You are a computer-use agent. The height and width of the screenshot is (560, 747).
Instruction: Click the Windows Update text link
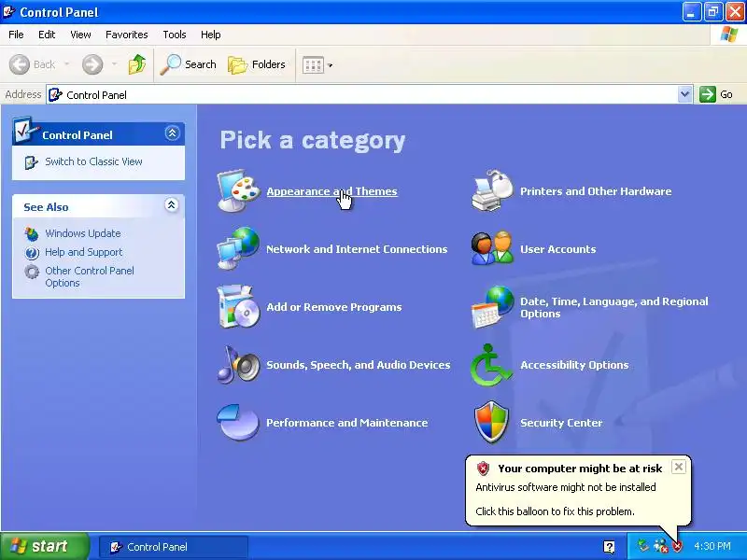(x=83, y=233)
